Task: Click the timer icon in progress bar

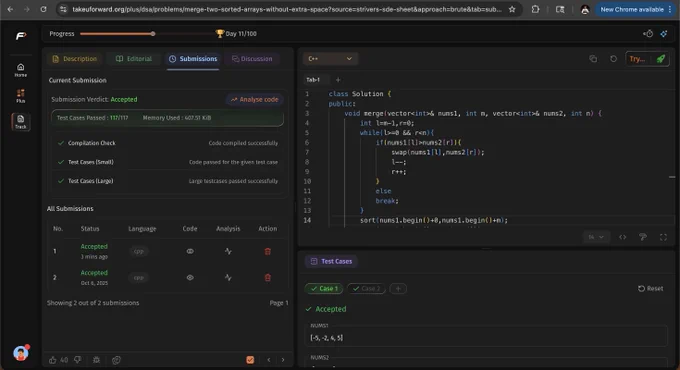Action: click(x=648, y=33)
